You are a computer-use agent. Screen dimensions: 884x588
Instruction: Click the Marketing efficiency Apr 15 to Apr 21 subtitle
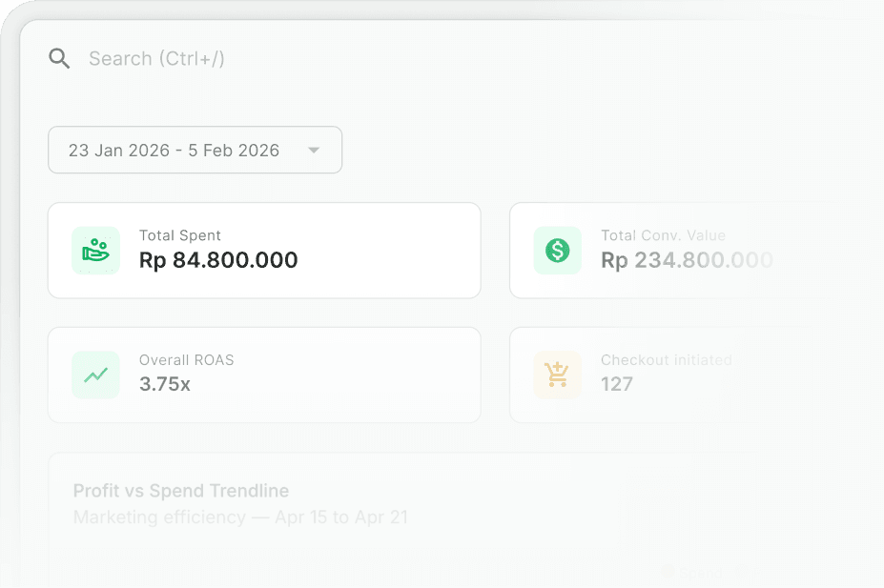pos(240,517)
